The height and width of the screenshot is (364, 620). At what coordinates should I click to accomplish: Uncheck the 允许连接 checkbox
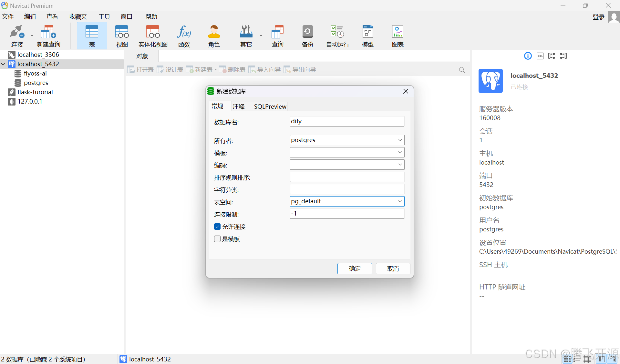(x=217, y=227)
